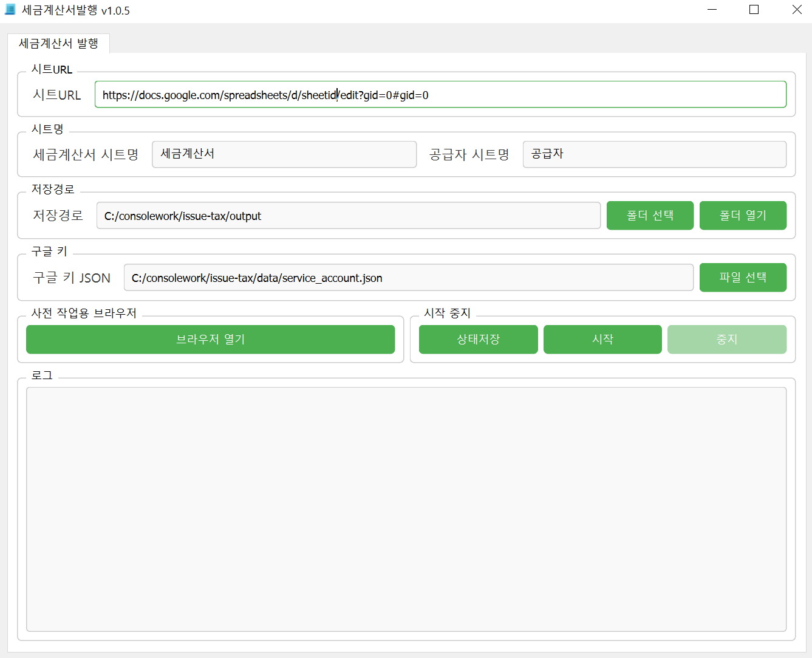The image size is (812, 658).
Task: Open the output folder with 폴더 열기
Action: pos(742,216)
